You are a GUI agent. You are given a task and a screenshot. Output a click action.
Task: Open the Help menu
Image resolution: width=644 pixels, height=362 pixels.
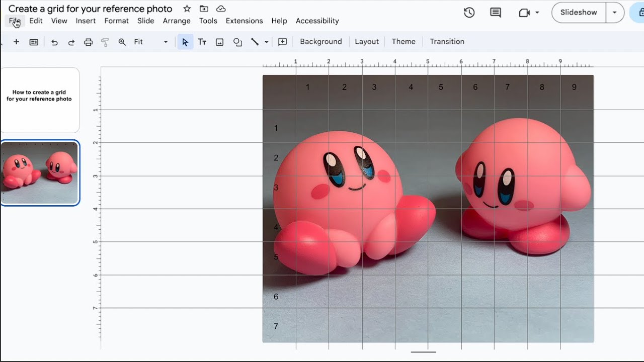tap(279, 21)
